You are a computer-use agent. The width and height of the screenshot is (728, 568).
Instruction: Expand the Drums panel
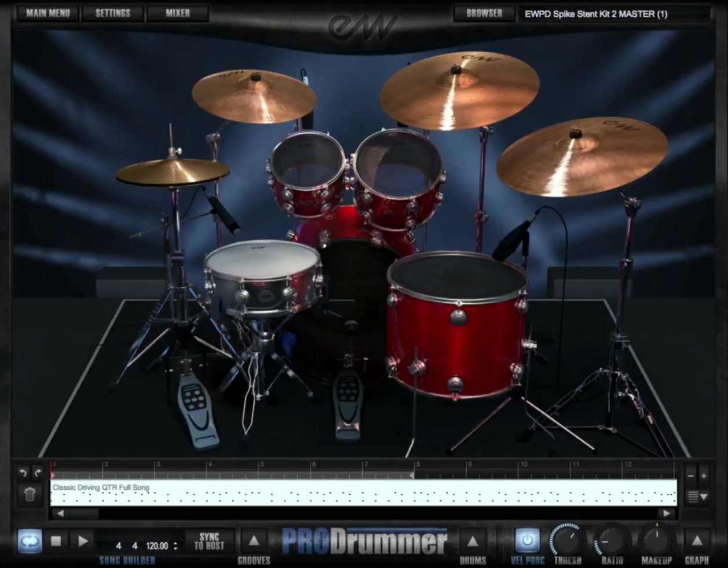[x=473, y=541]
